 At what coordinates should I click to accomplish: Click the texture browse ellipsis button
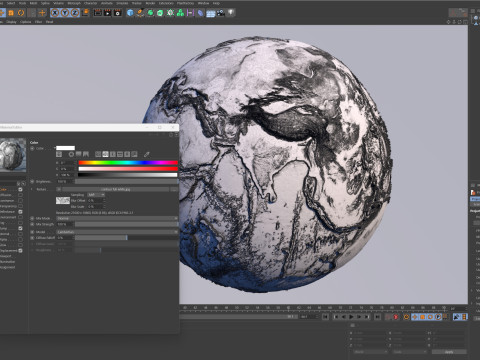tap(174, 189)
